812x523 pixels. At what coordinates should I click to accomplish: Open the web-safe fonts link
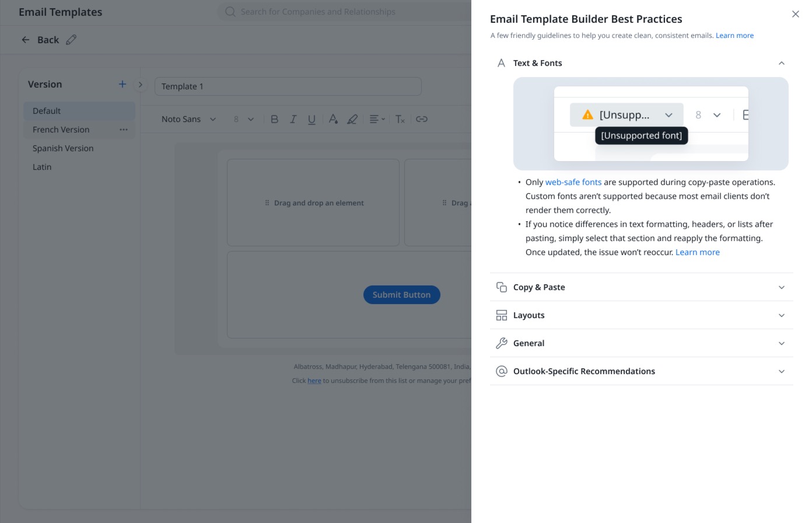tap(573, 182)
